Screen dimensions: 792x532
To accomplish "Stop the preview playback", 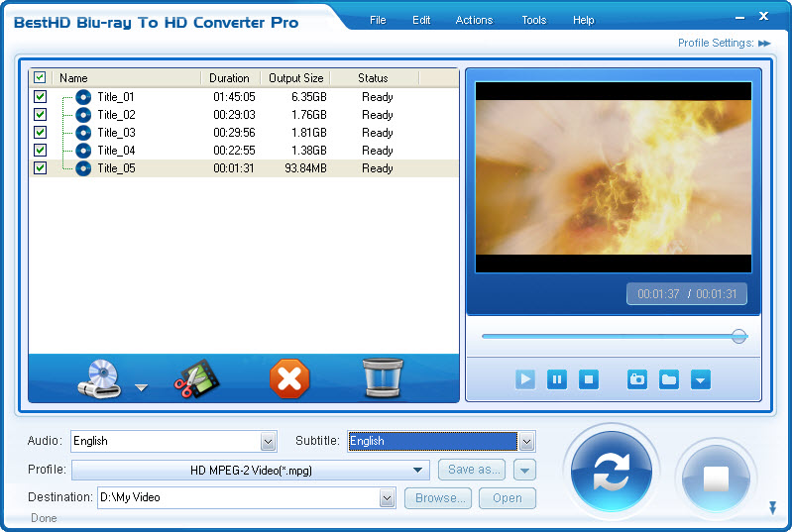I will (x=589, y=379).
